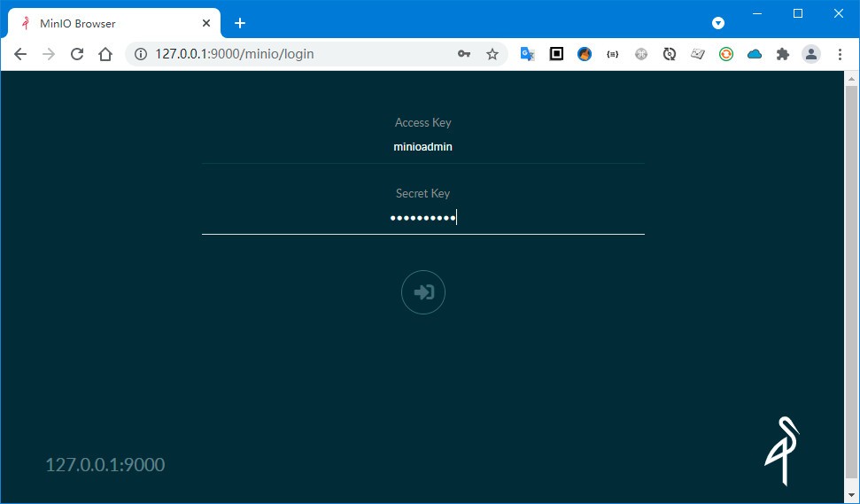Go back to the previous page
This screenshot has width=860, height=504.
pos(20,54)
